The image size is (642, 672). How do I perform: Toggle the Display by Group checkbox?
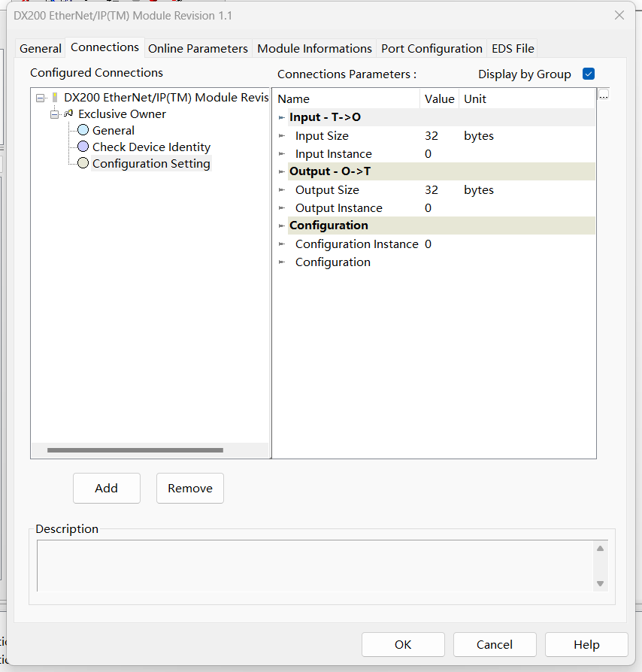click(589, 74)
